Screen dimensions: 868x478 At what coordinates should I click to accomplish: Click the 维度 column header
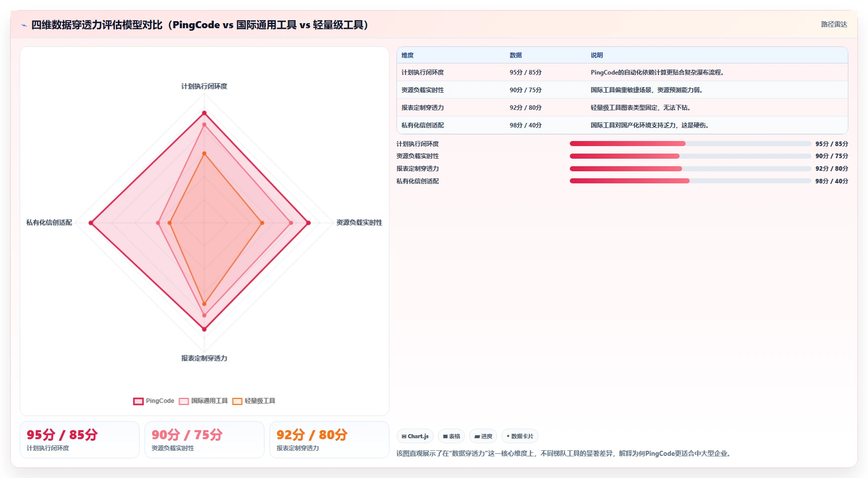408,55
